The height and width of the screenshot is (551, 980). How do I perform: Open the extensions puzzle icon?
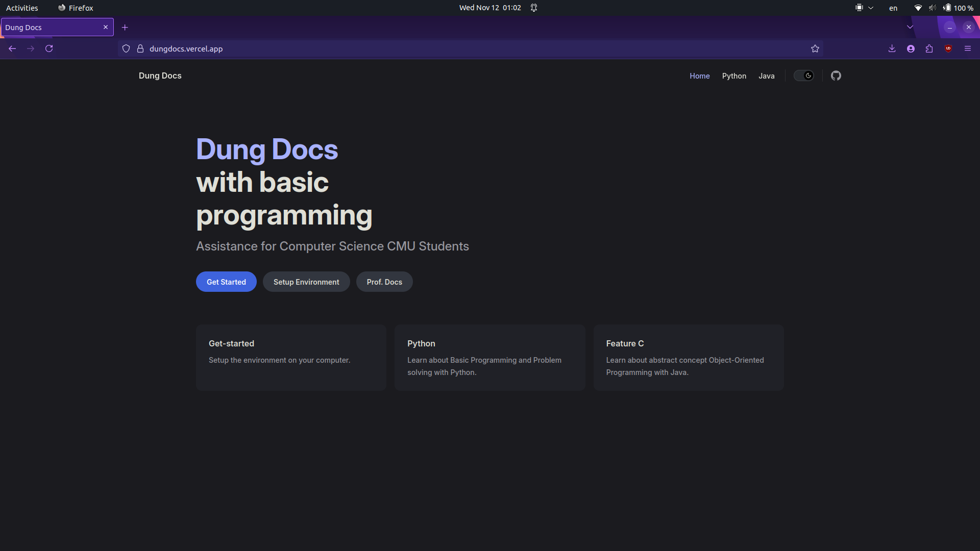coord(929,48)
